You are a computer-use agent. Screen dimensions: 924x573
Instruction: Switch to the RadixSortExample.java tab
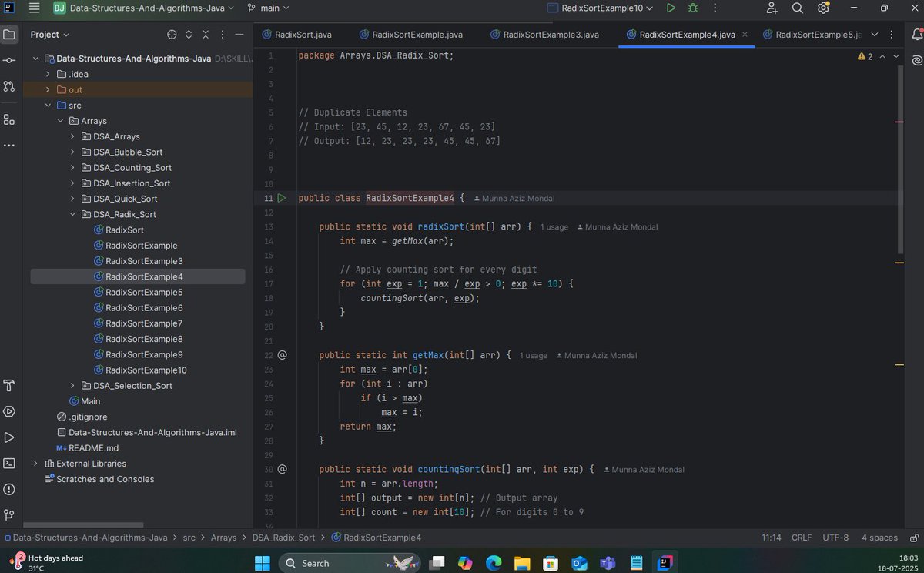coord(410,35)
